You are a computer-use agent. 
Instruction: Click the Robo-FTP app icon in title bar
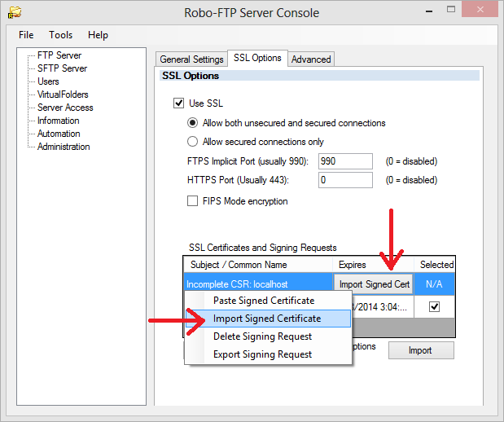(x=15, y=12)
